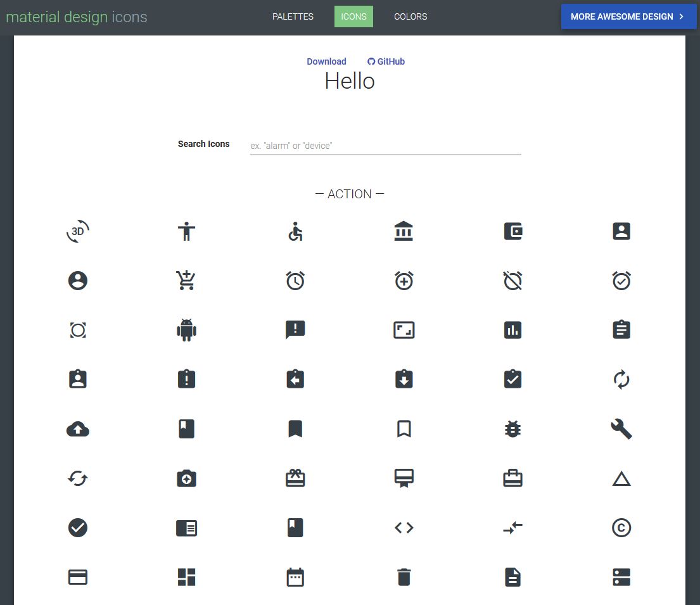This screenshot has height=605, width=700.
Task: Switch to the PALETTES tab
Action: pos(292,16)
